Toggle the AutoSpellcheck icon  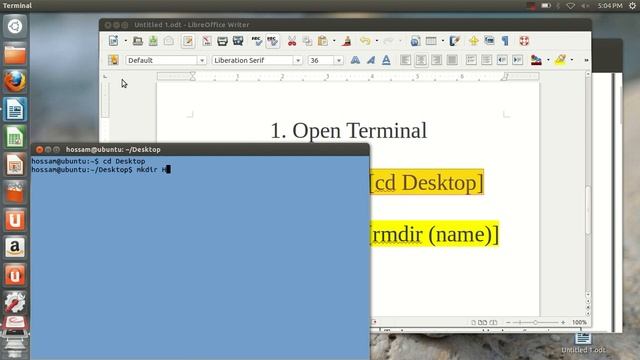click(272, 41)
